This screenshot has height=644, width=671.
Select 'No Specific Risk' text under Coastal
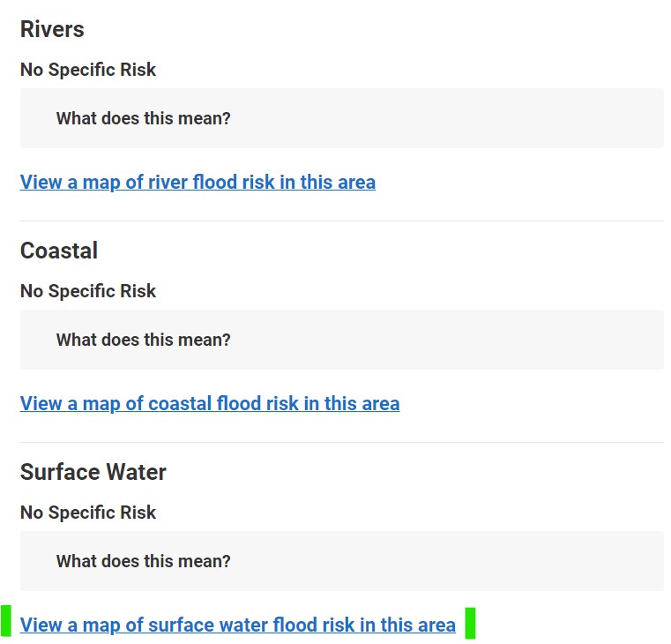88,291
